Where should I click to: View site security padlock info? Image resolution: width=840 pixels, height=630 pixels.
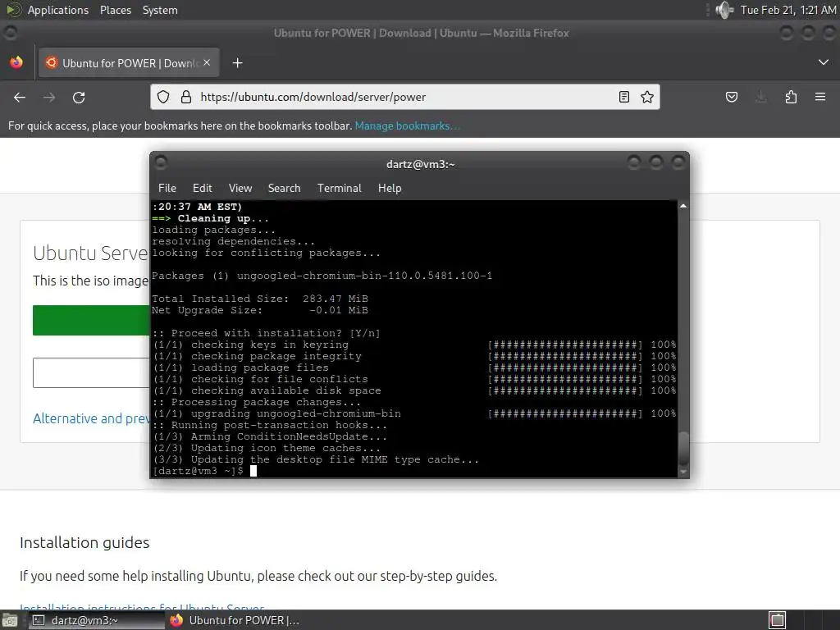tap(186, 97)
